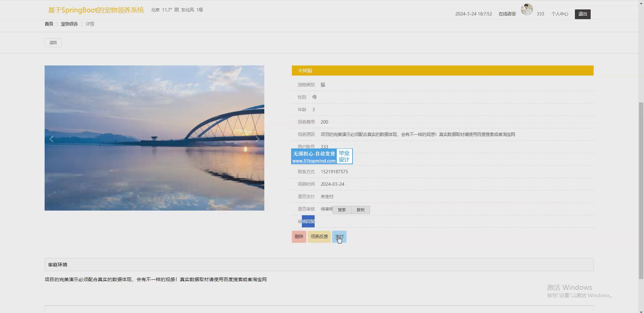Click the username 333 in header
The image size is (644, 313).
point(540,14)
